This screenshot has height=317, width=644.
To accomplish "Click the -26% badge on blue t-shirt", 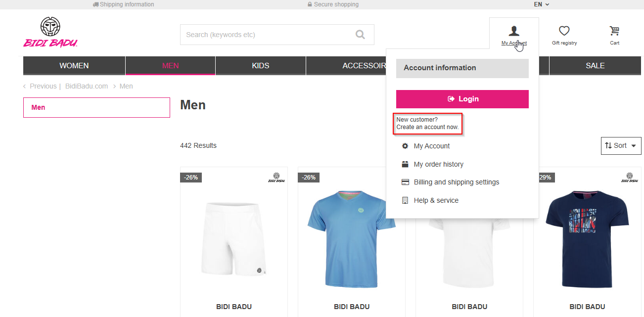I will pyautogui.click(x=309, y=177).
